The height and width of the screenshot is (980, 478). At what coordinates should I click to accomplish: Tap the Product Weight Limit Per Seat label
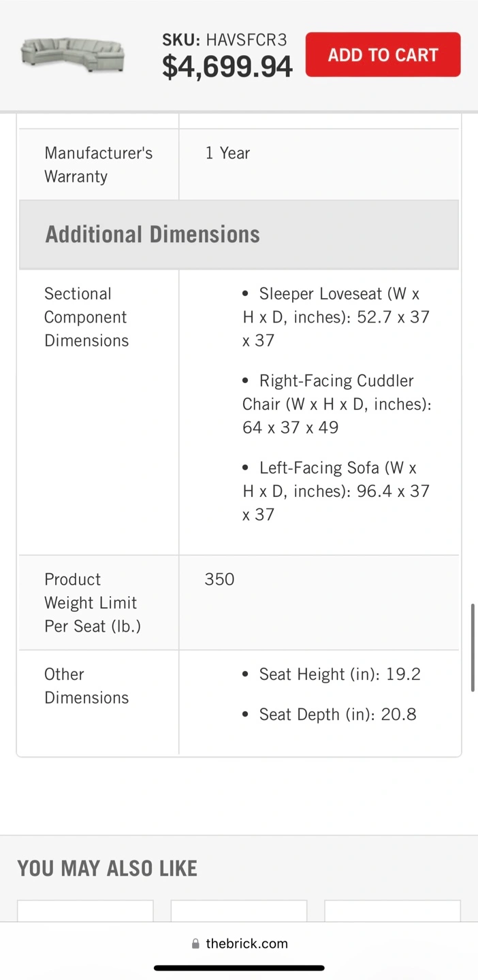pos(93,603)
